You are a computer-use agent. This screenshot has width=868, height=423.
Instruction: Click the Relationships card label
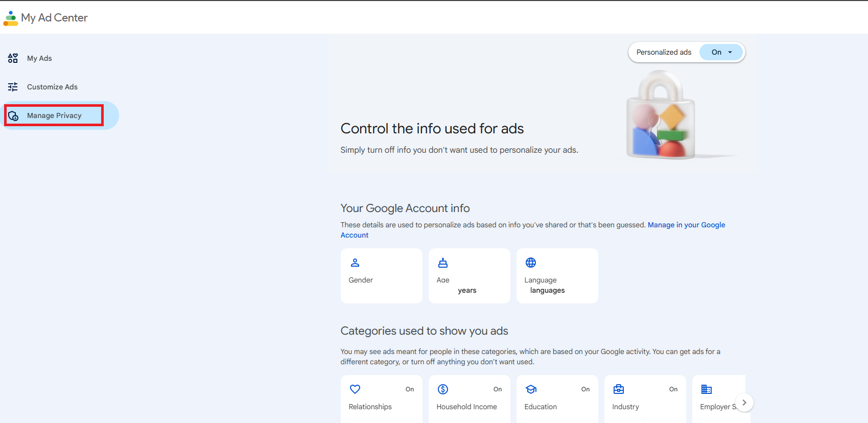tap(370, 407)
